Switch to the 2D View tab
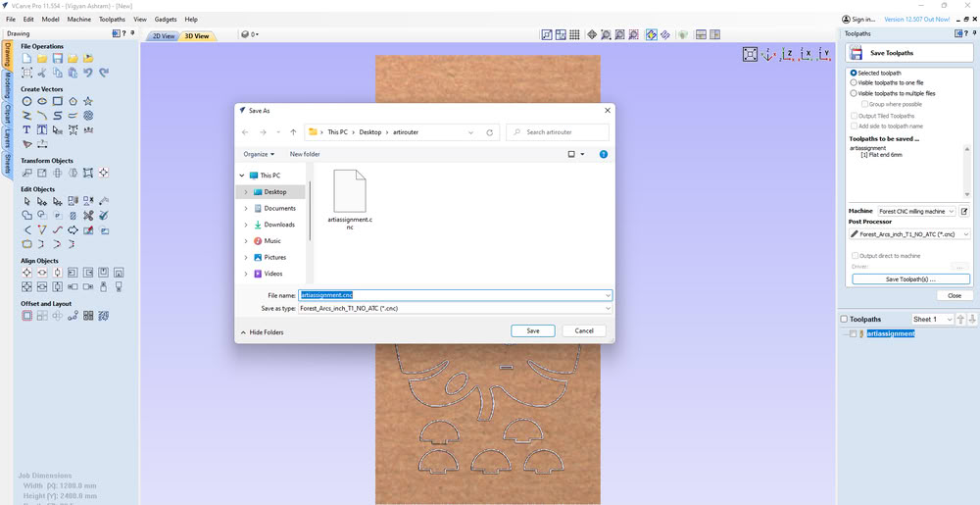The height and width of the screenshot is (505, 980). coord(164,35)
